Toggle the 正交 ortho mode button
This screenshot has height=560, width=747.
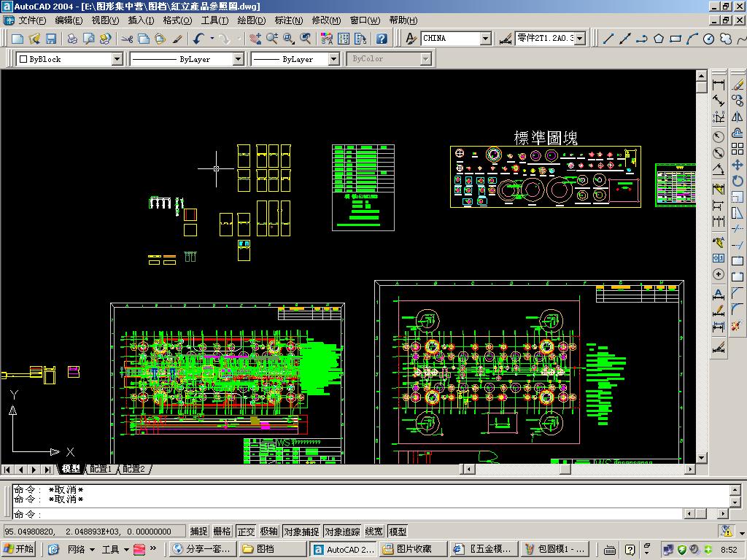tap(246, 532)
